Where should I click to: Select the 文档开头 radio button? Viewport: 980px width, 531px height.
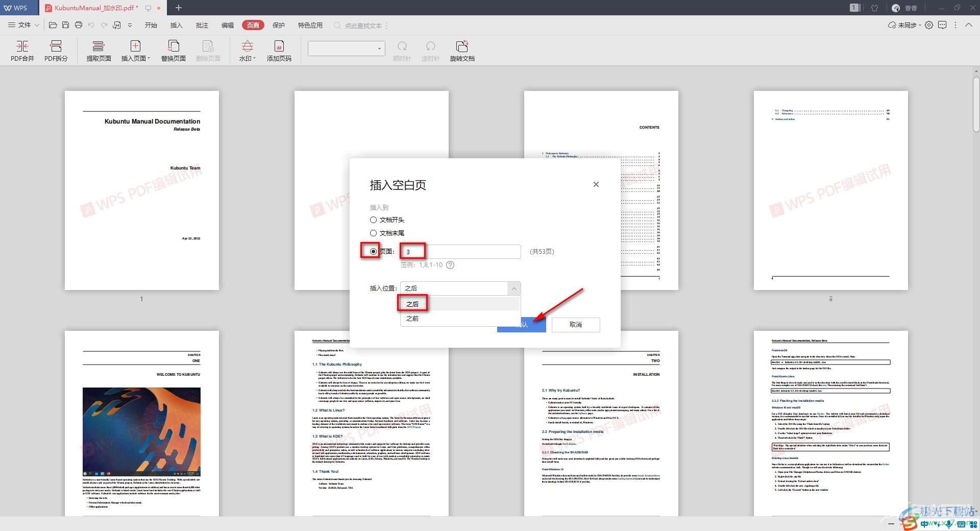click(373, 220)
